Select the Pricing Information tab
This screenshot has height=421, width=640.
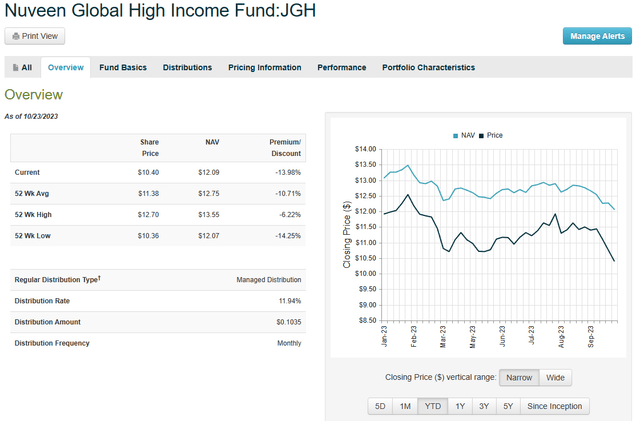pos(264,68)
